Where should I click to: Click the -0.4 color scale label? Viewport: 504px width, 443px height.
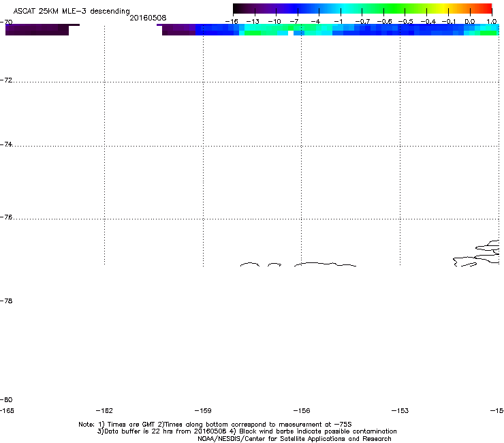pyautogui.click(x=428, y=22)
